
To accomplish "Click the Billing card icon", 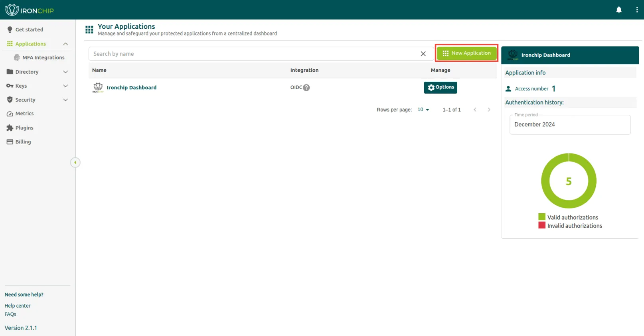I will [x=10, y=142].
